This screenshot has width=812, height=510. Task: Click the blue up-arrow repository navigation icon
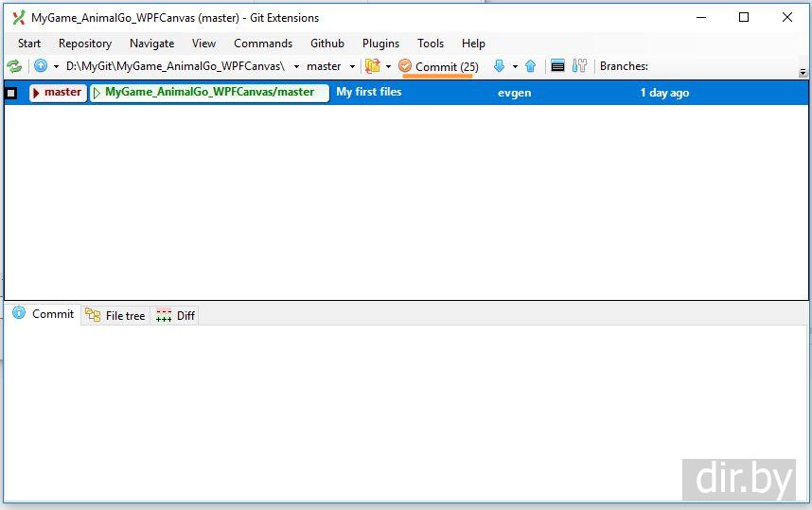[41, 66]
